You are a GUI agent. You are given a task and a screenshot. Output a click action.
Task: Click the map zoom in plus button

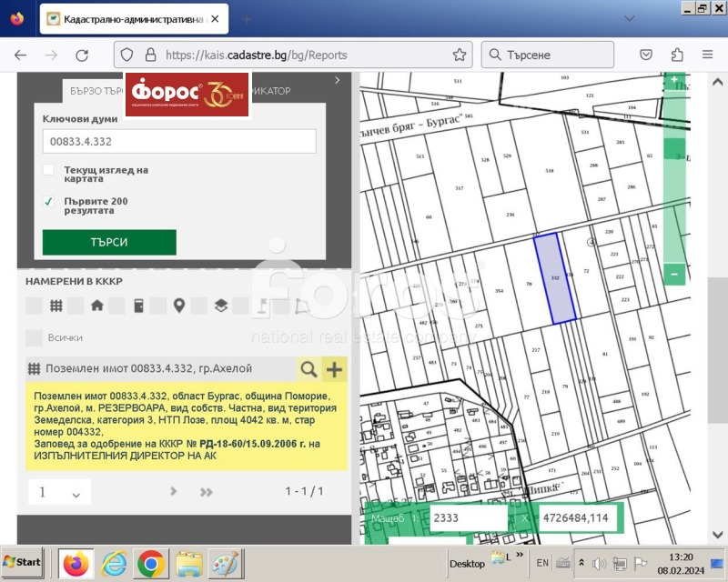pos(673,80)
